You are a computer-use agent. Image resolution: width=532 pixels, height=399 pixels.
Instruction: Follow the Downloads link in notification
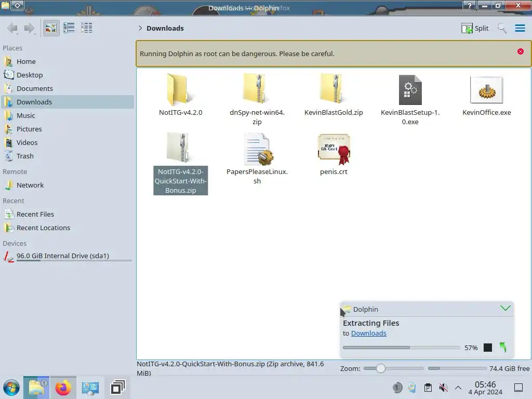[368, 333]
